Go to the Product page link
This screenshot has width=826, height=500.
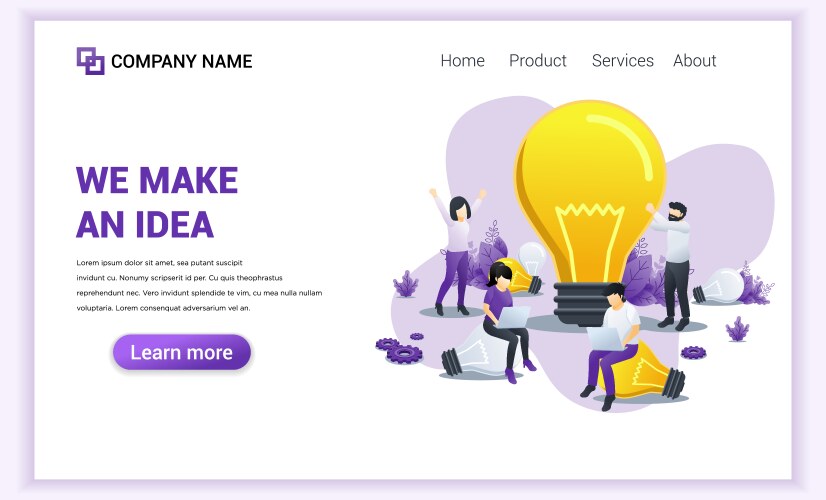click(537, 61)
